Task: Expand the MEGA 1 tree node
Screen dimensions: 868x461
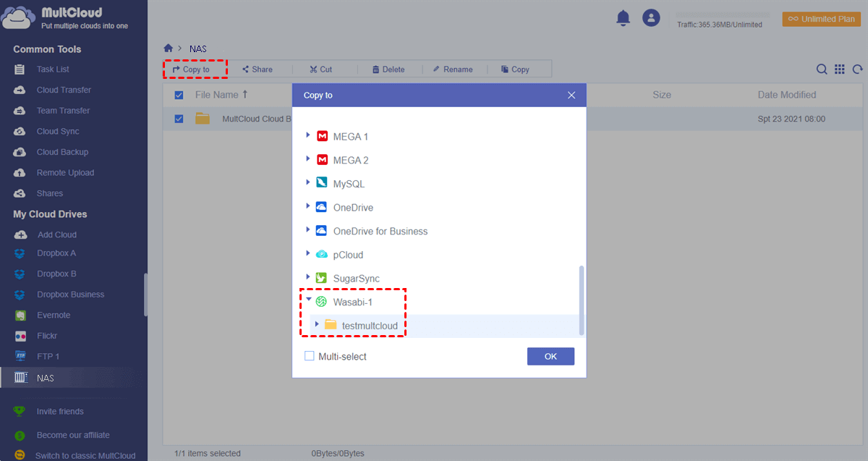Action: point(308,135)
